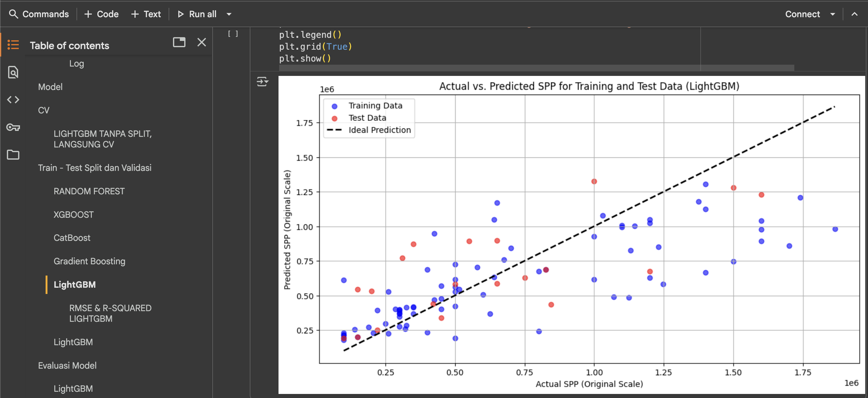Collapse the notebook header with top-right chevron
Screen dimensions: 868x398
[855, 14]
